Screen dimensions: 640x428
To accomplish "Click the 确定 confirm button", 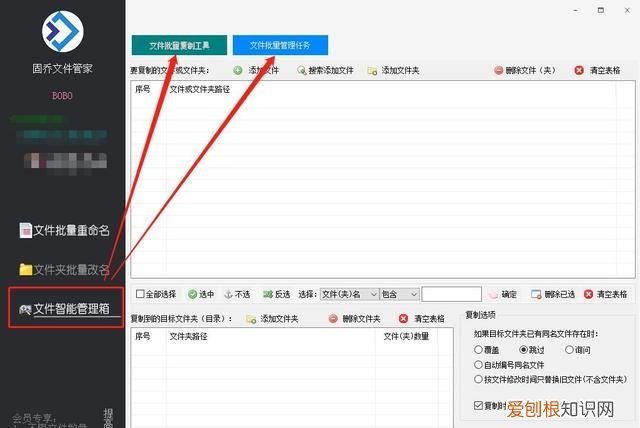I will 503,294.
